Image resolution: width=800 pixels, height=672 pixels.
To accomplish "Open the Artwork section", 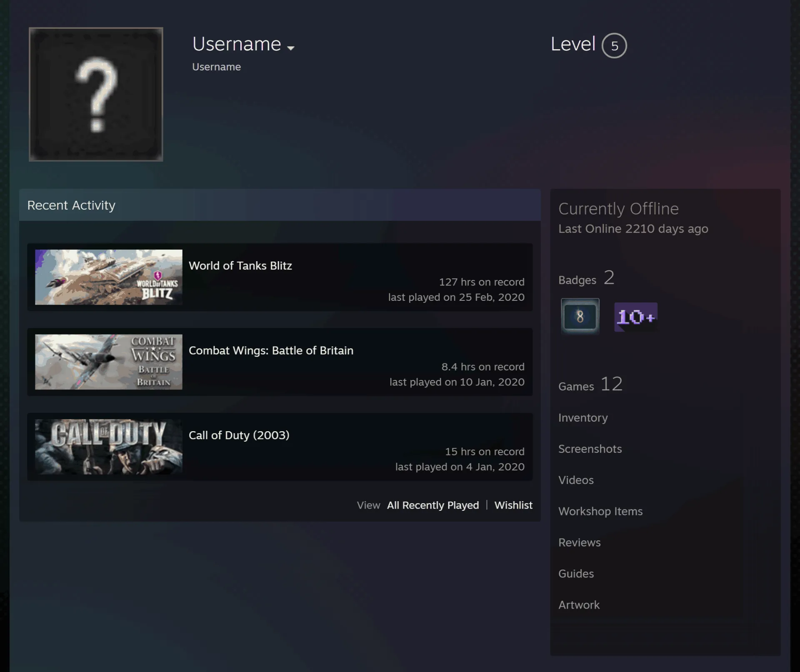I will point(579,605).
